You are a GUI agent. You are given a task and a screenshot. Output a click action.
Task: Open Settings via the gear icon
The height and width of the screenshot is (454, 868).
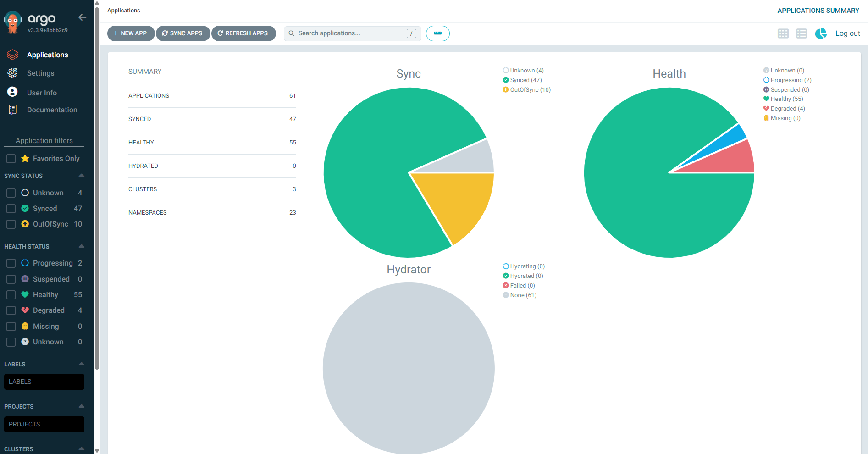12,73
